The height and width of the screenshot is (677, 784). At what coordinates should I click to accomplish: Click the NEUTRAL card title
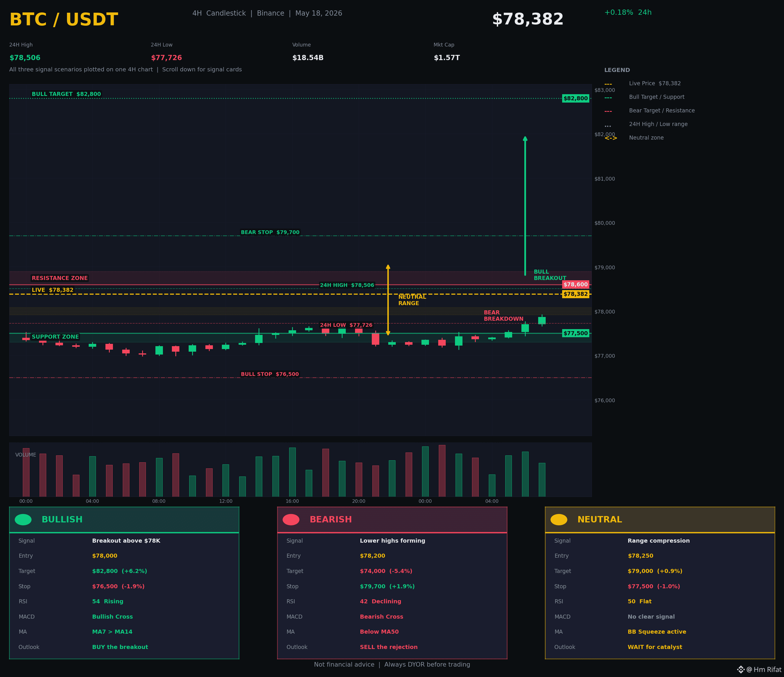click(600, 520)
